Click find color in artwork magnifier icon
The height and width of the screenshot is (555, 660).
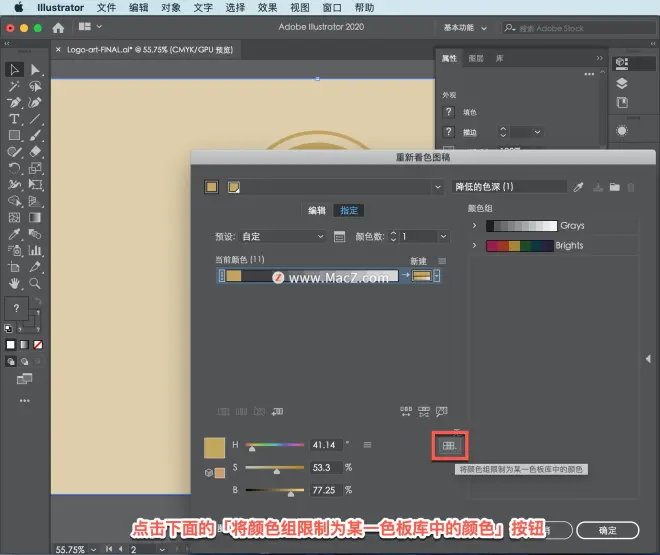[442, 412]
